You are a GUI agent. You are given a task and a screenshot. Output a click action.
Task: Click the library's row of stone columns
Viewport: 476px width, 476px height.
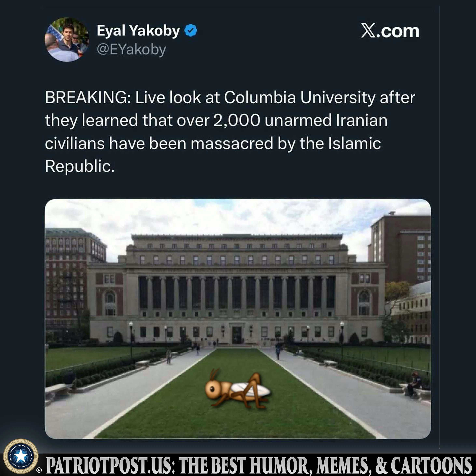237,293
